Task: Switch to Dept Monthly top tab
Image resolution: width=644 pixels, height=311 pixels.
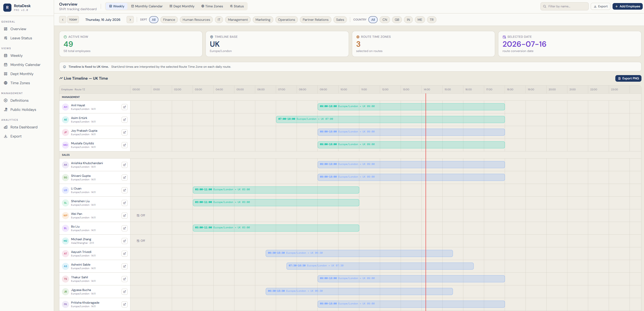Action: 182,6
